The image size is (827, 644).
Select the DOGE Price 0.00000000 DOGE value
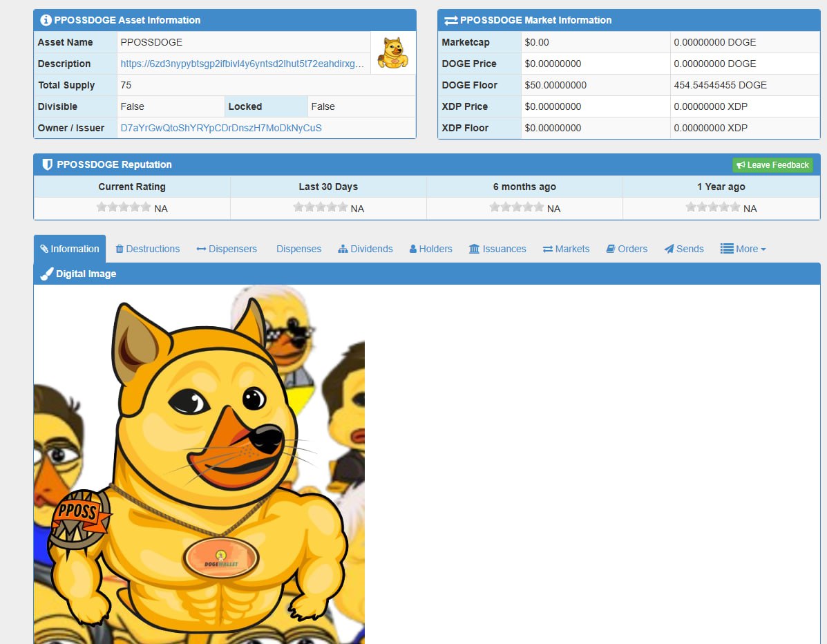(x=714, y=64)
